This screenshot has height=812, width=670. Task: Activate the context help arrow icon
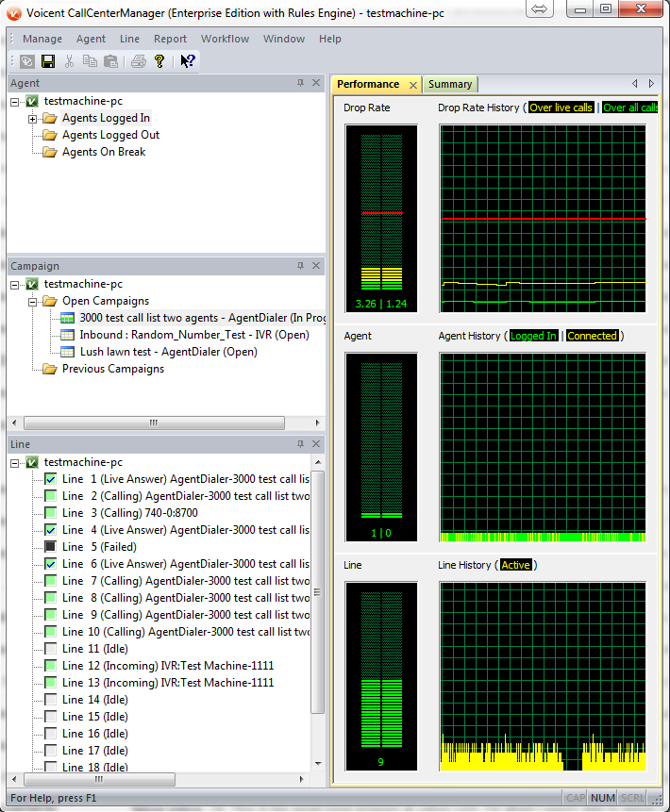pyautogui.click(x=187, y=61)
